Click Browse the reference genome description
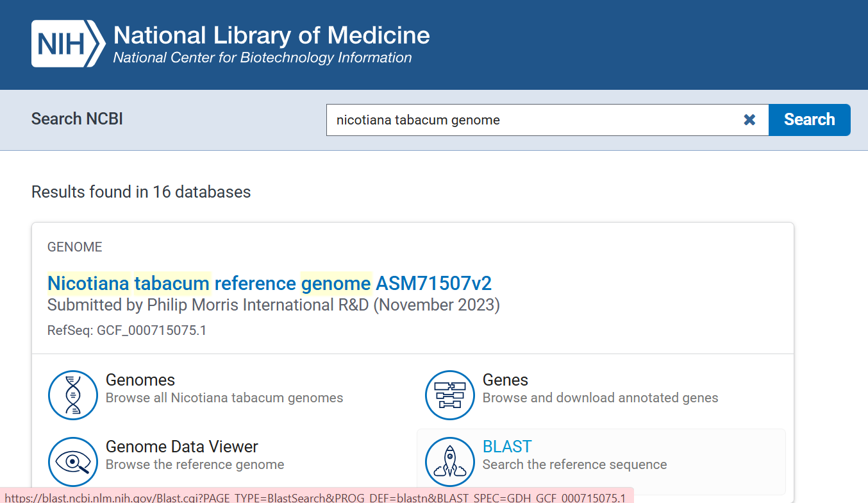The height and width of the screenshot is (503, 868). pos(195,465)
